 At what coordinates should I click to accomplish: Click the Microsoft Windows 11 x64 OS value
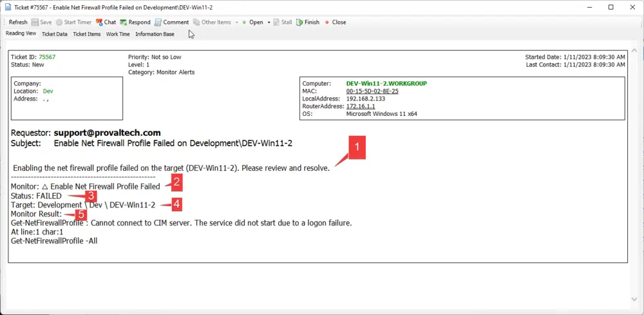[x=381, y=114]
